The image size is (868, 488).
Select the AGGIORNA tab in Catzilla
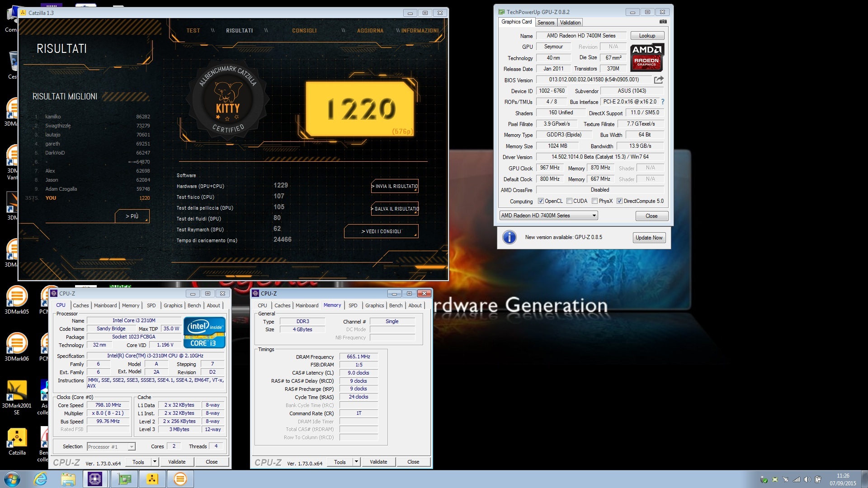coord(370,31)
